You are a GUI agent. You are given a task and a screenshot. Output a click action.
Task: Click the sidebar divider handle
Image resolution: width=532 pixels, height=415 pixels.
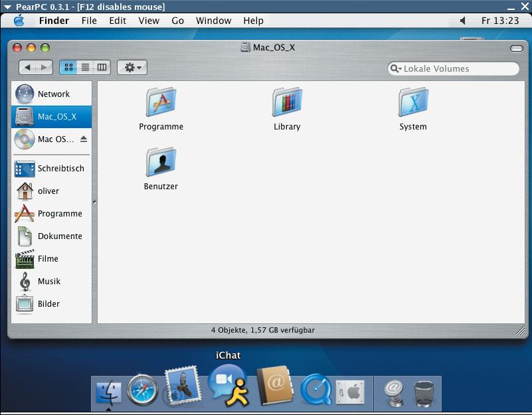pos(94,203)
